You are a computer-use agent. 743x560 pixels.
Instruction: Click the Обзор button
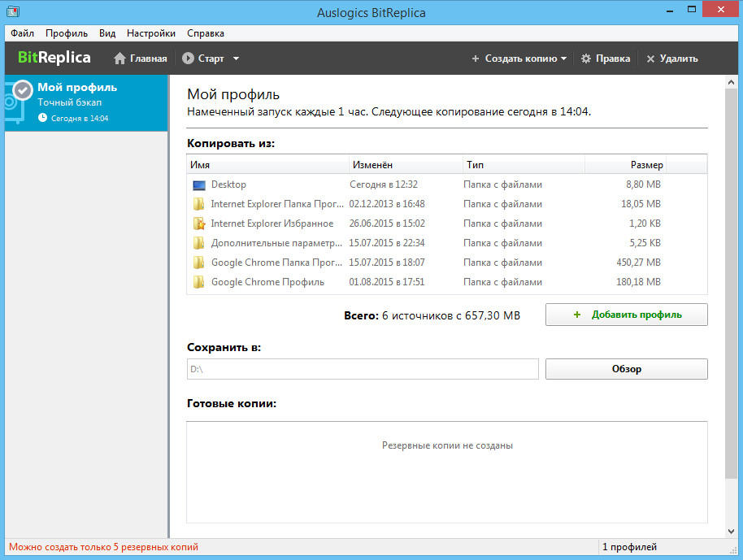tap(627, 369)
